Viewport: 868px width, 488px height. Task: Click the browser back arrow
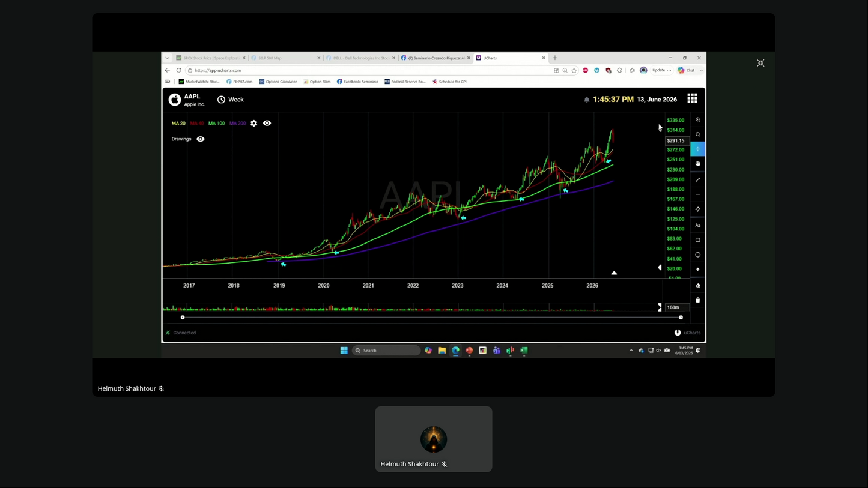tap(168, 70)
